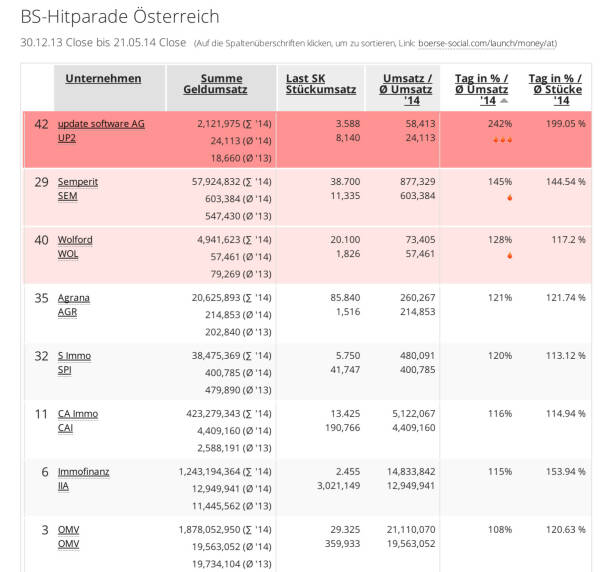
Task: Select the WOL ticker link
Action: (68, 255)
